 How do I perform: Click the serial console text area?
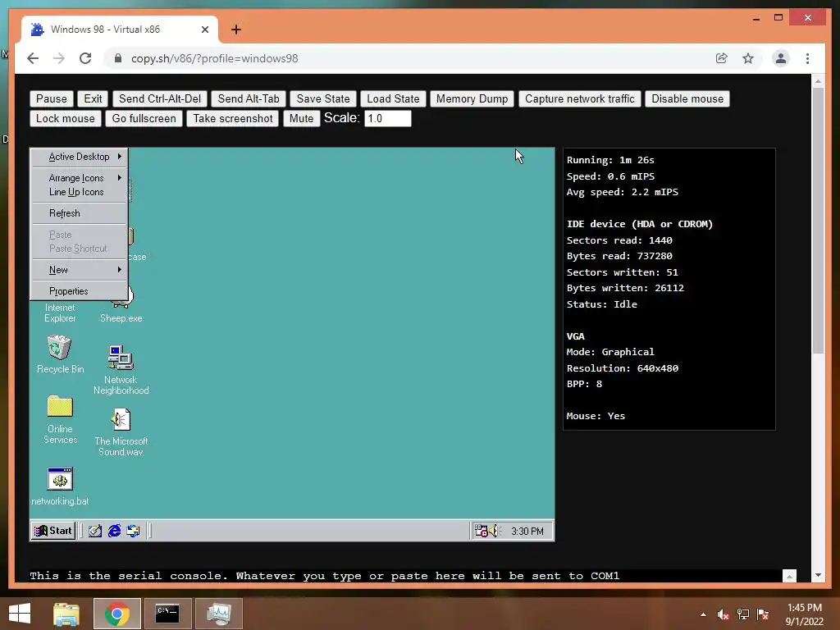click(405, 576)
